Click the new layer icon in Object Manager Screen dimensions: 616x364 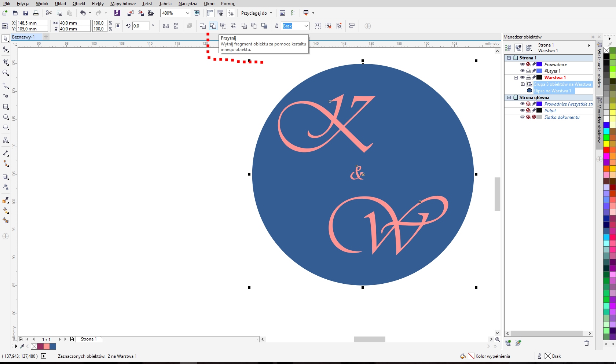click(508, 343)
